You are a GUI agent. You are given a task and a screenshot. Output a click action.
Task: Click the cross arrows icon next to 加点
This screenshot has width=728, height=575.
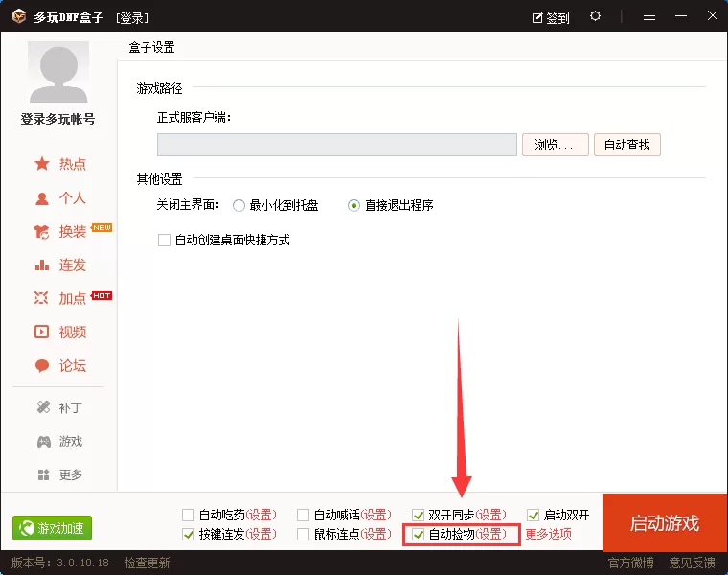41,298
